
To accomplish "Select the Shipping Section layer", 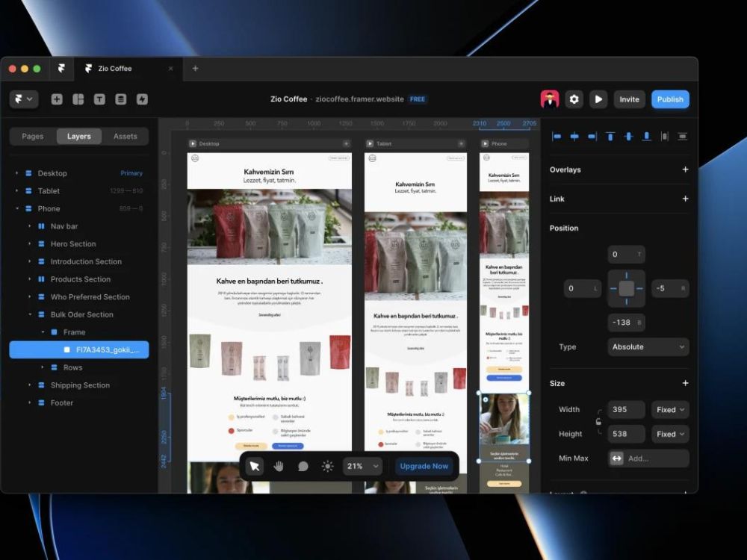I will pyautogui.click(x=79, y=385).
